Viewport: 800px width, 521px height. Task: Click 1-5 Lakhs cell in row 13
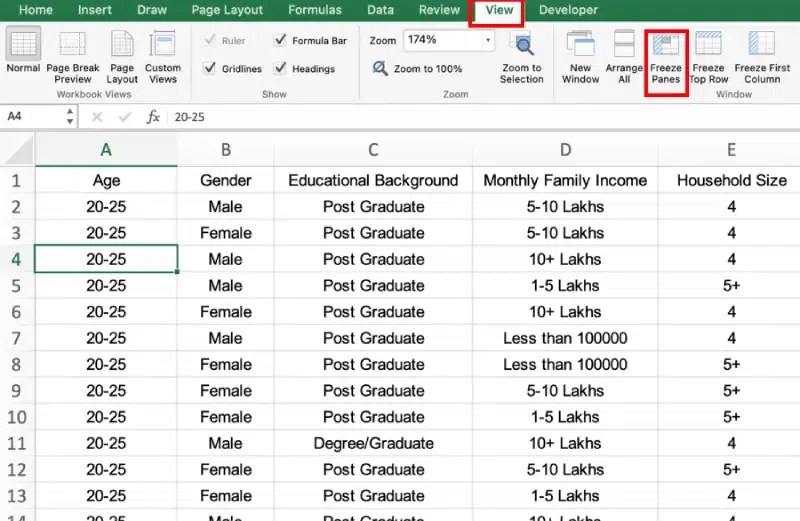tap(565, 495)
